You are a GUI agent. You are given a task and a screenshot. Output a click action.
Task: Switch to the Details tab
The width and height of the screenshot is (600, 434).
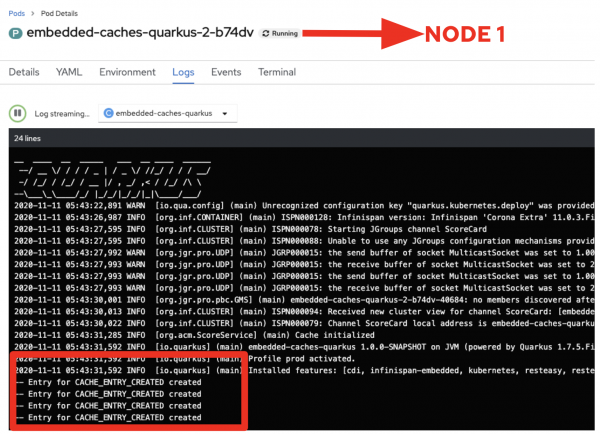click(x=24, y=73)
